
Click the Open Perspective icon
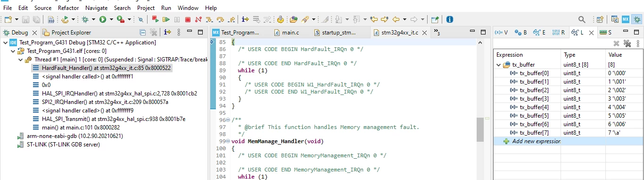click(x=600, y=19)
